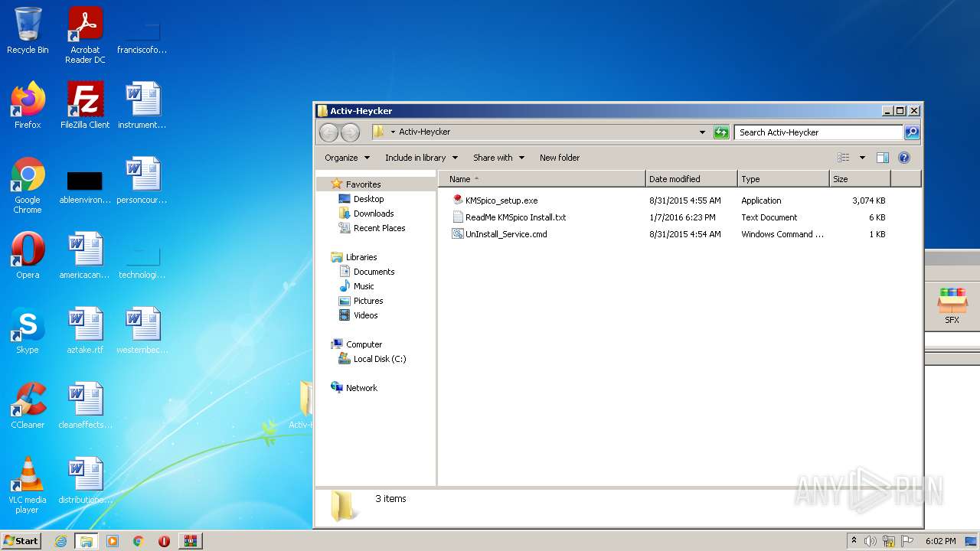The image size is (980, 551).
Task: Click the SFX icon in background window
Action: click(x=952, y=306)
